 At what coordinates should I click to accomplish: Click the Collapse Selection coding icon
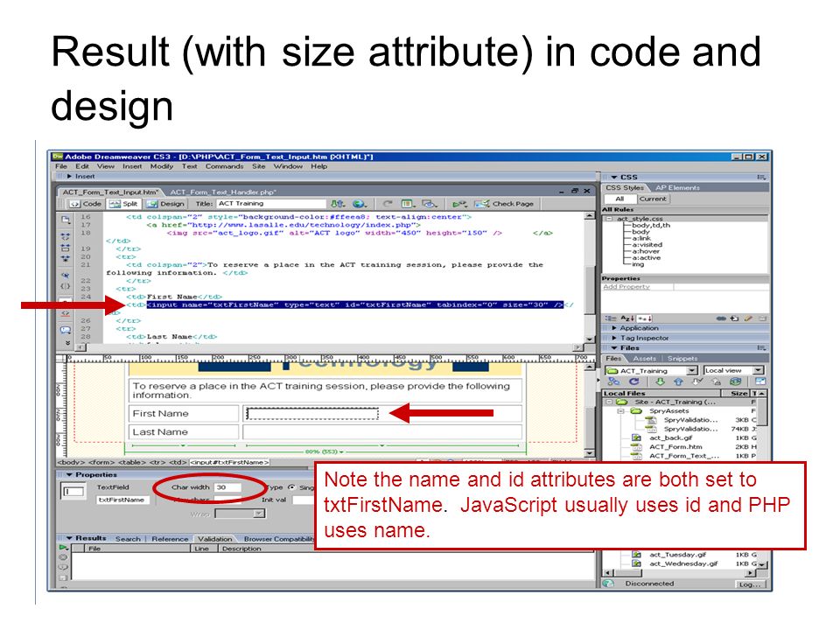click(66, 248)
